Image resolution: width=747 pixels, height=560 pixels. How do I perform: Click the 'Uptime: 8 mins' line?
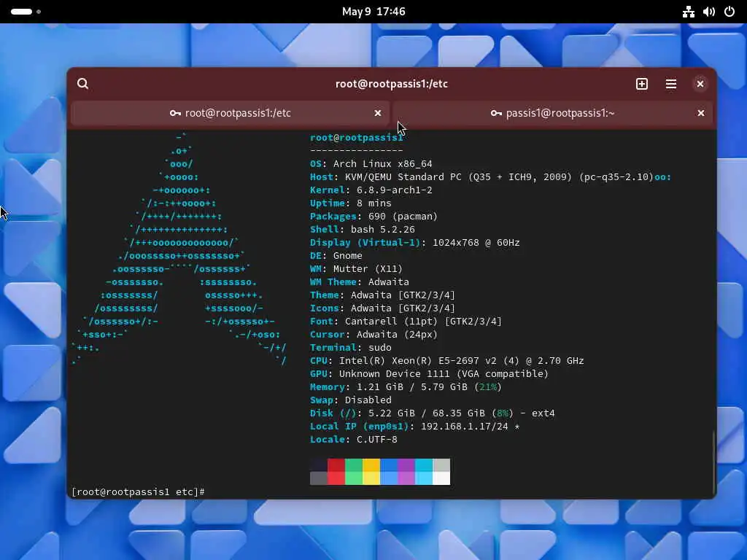point(351,203)
